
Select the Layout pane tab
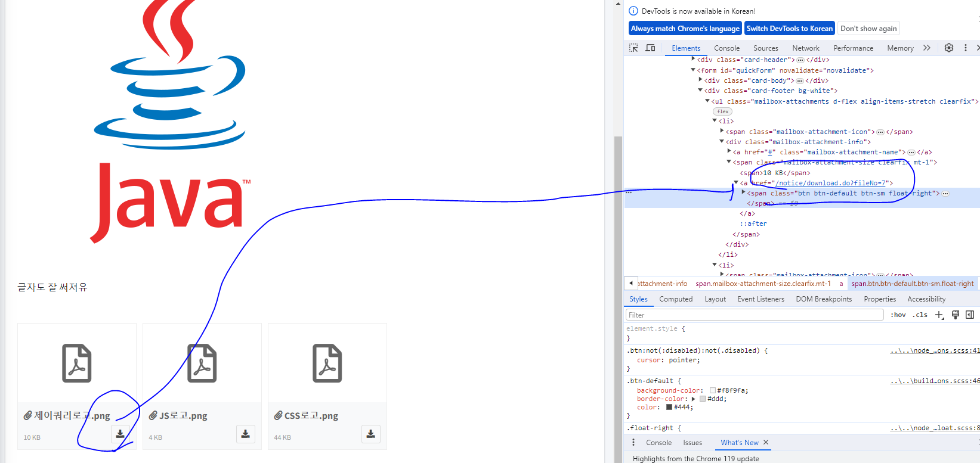pyautogui.click(x=715, y=299)
